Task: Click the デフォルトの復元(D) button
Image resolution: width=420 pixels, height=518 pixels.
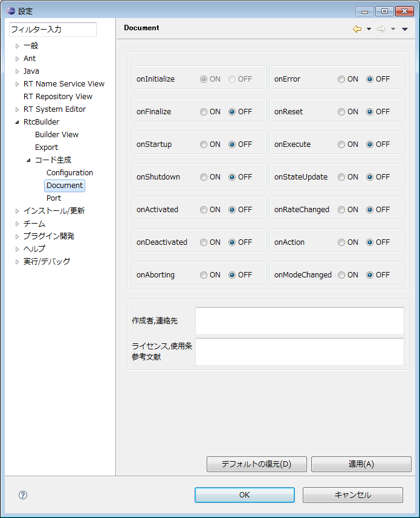Action: pyautogui.click(x=257, y=464)
